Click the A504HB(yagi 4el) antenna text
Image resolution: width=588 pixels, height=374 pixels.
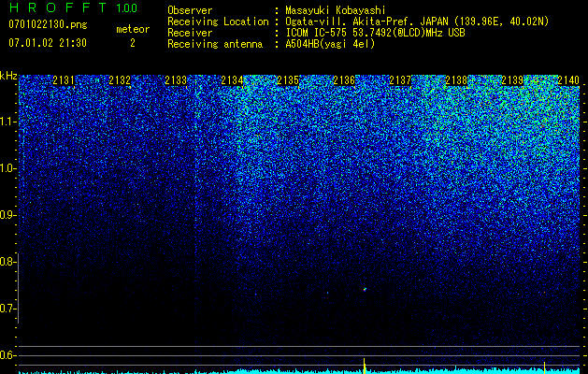(330, 44)
